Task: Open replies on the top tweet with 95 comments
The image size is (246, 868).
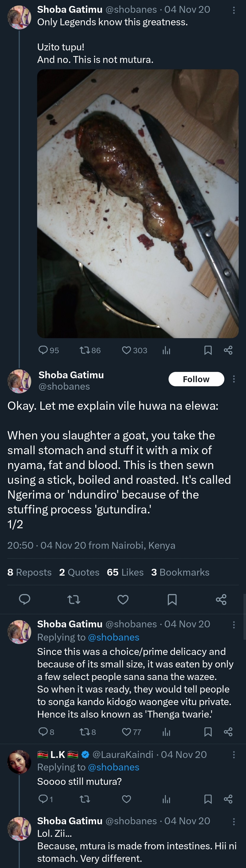Action: pos(43,350)
